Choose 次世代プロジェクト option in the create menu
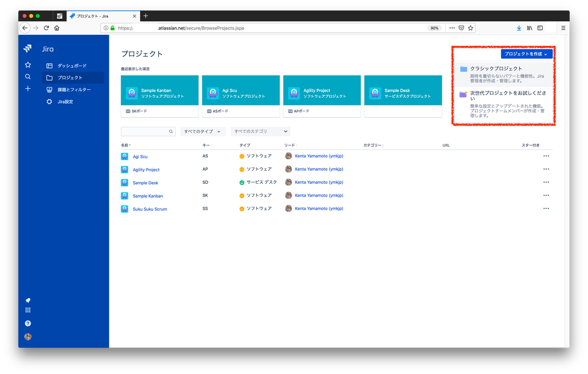 coord(504,104)
